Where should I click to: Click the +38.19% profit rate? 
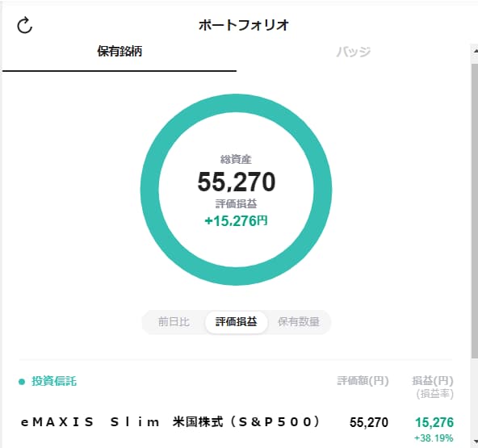click(x=434, y=438)
